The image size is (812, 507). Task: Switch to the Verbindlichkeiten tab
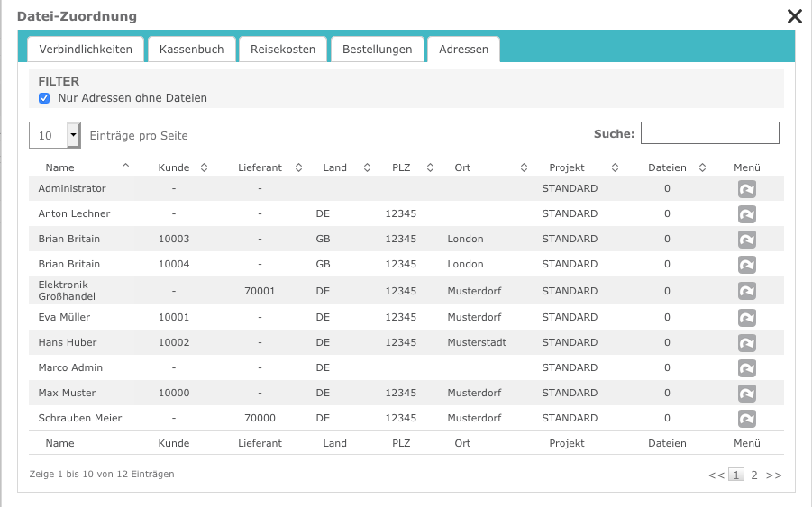point(86,50)
